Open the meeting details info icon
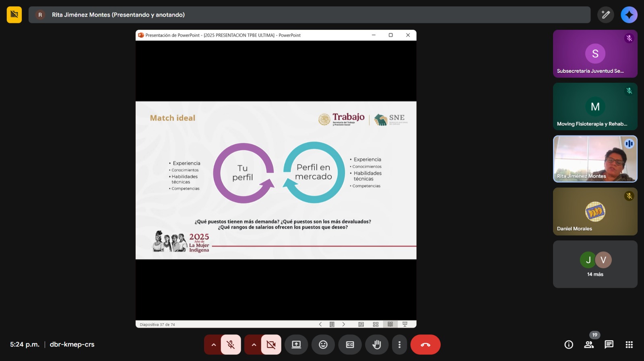 (568, 345)
